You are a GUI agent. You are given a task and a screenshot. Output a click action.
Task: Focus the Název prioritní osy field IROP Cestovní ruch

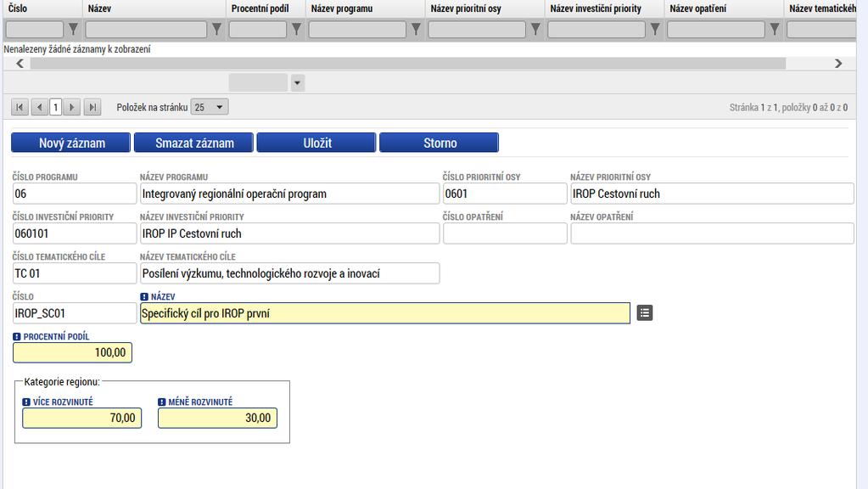[x=712, y=194]
